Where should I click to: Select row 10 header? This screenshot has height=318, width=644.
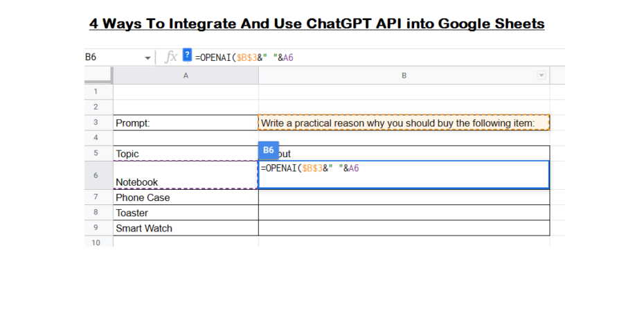point(98,242)
